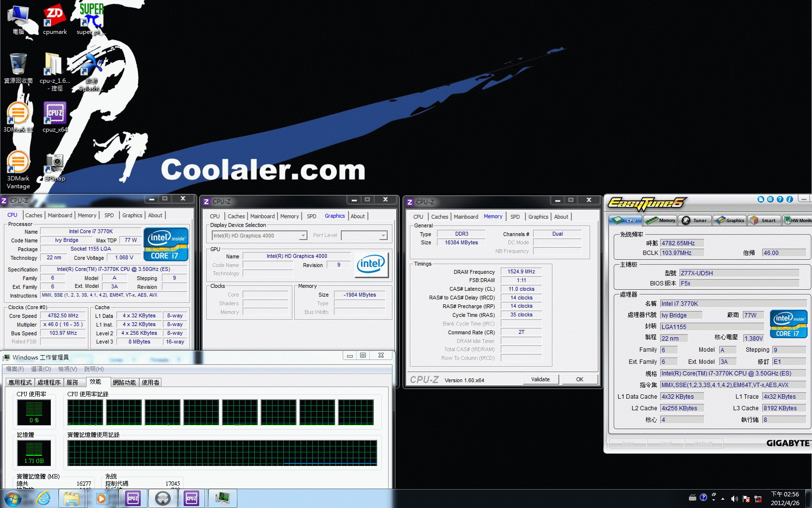Click the BIOS version field F5x

pos(739,283)
